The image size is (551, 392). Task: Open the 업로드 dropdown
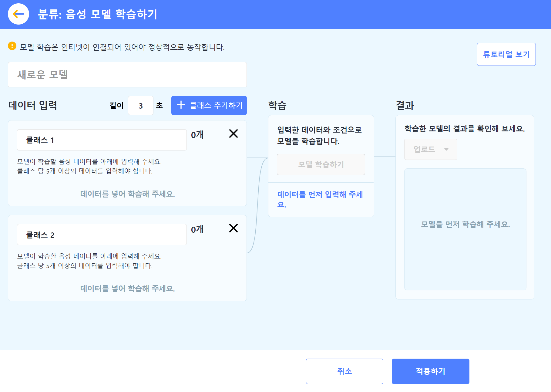click(431, 149)
